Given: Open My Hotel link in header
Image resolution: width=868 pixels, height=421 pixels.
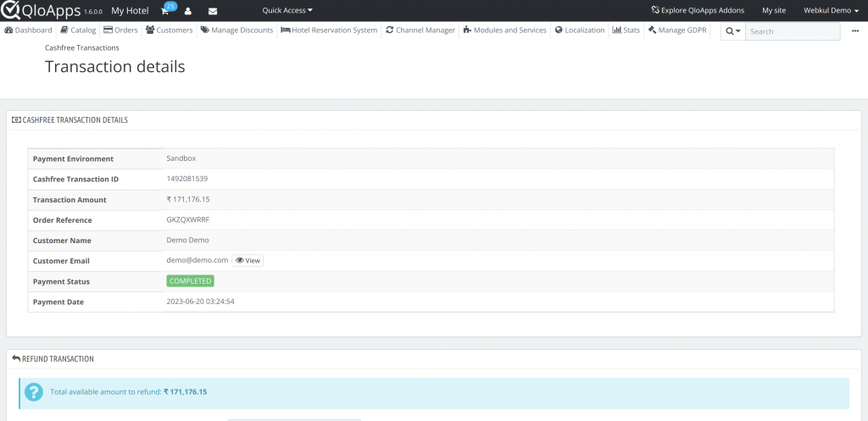Looking at the screenshot, I should pyautogui.click(x=130, y=10).
